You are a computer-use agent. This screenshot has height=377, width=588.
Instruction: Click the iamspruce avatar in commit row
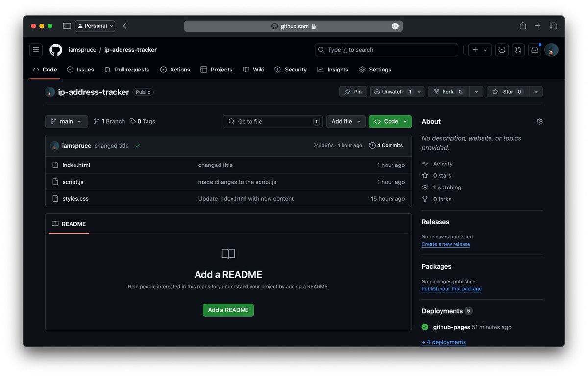(x=55, y=146)
